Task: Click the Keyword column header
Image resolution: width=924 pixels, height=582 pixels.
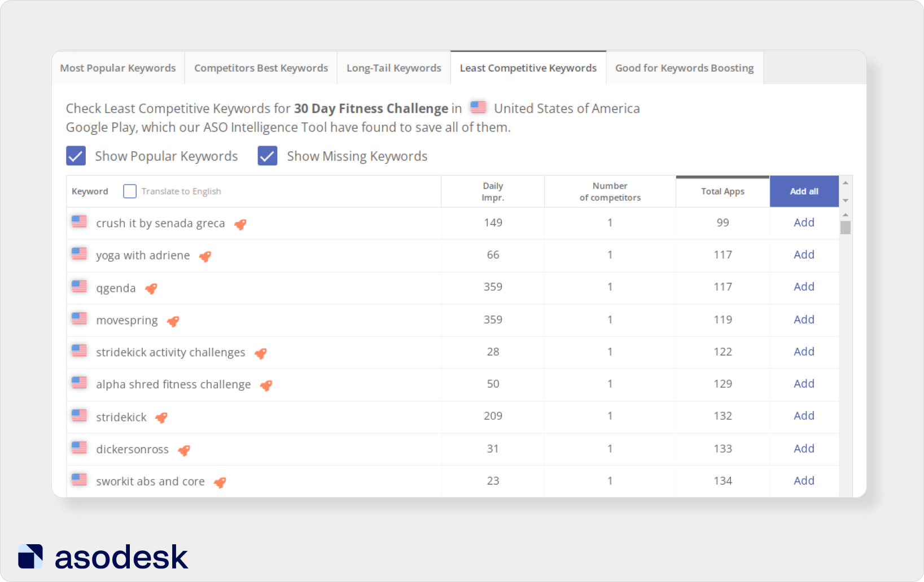Action: [90, 191]
